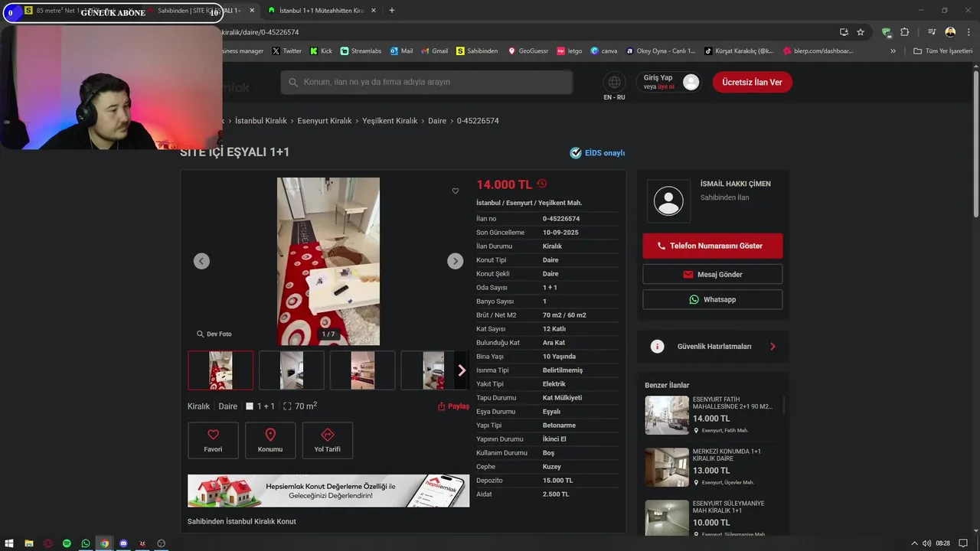980x551 pixels.
Task: Show next thumbnails with the red arrow
Action: pos(462,370)
